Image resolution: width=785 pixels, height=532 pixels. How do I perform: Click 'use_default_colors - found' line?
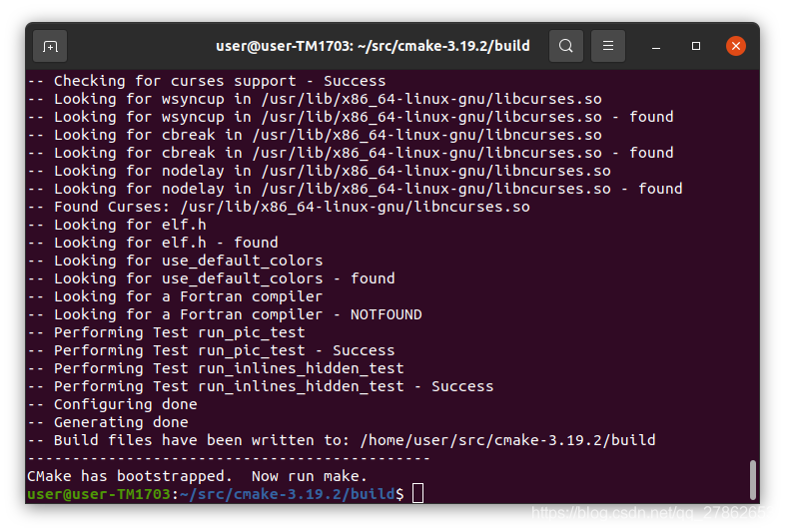point(212,278)
